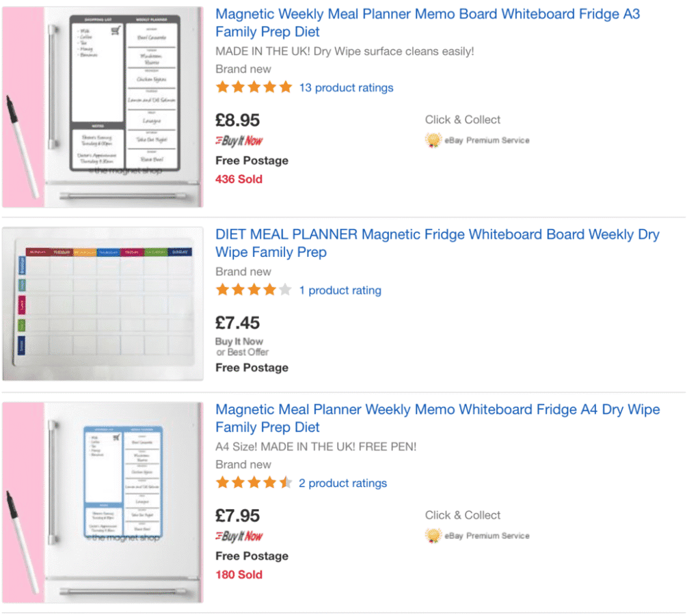Click the grey fifth star on DIET MEAL PLANNER listing

[x=285, y=290]
